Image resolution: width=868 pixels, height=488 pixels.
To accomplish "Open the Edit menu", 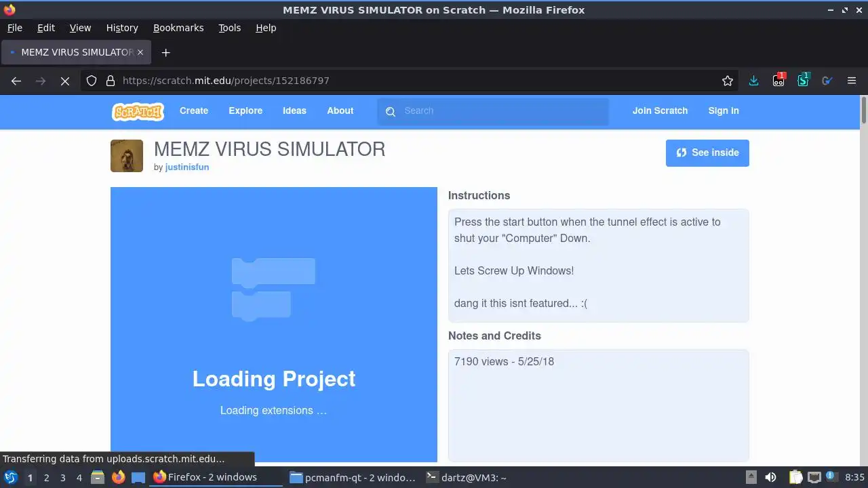I will coord(46,28).
